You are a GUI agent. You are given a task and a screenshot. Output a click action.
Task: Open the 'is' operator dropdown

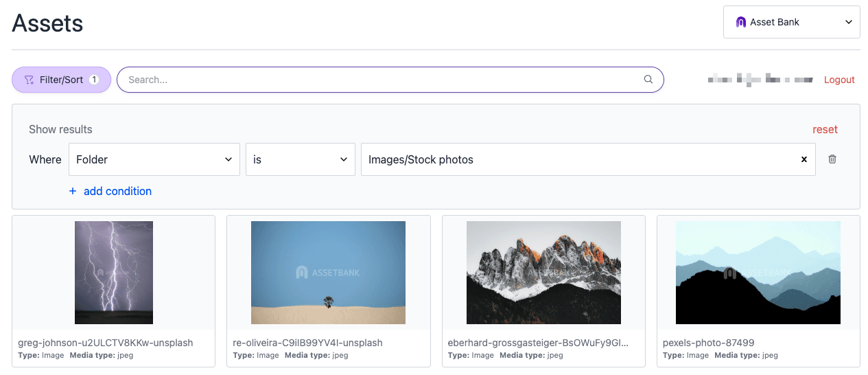301,159
